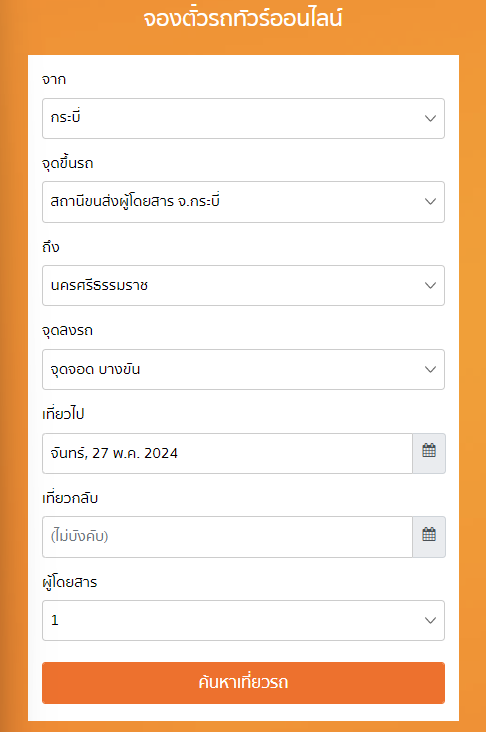Click the ค้นหาเที่ยวรถ search button

[x=243, y=683]
